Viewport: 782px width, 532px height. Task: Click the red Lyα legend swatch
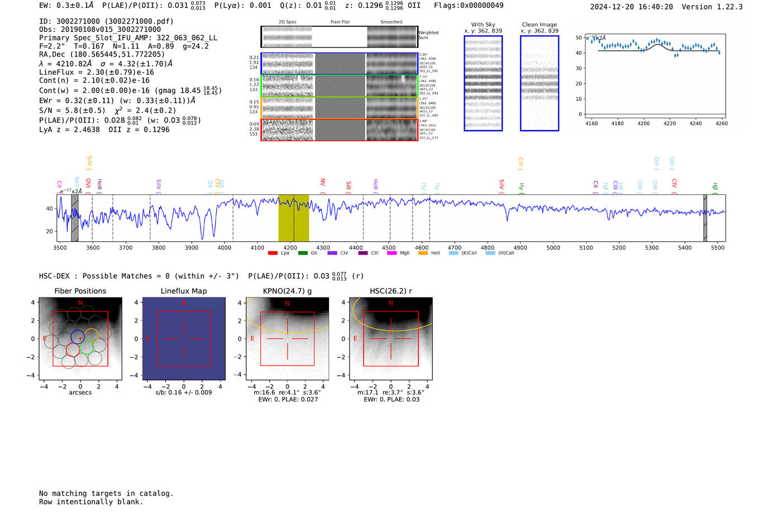tap(273, 253)
